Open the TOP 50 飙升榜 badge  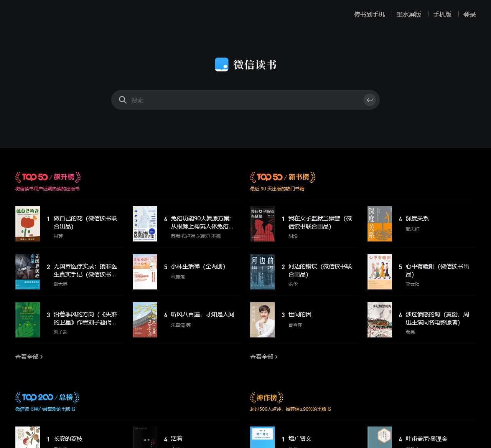(48, 177)
